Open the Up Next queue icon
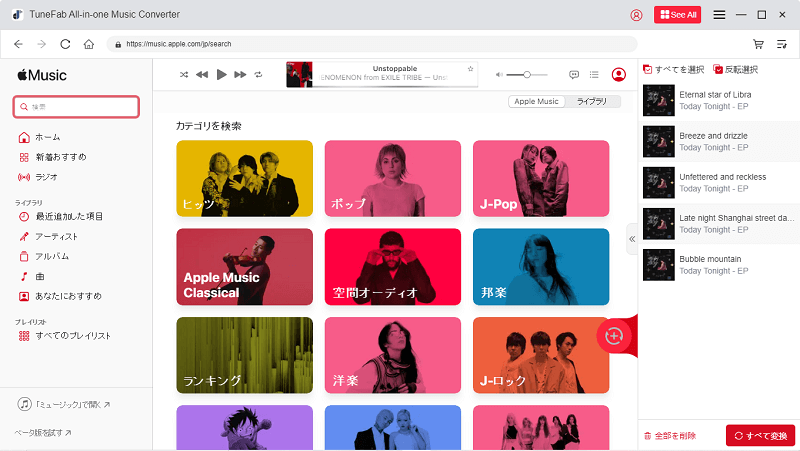Screen dimensions: 800x451 point(594,75)
